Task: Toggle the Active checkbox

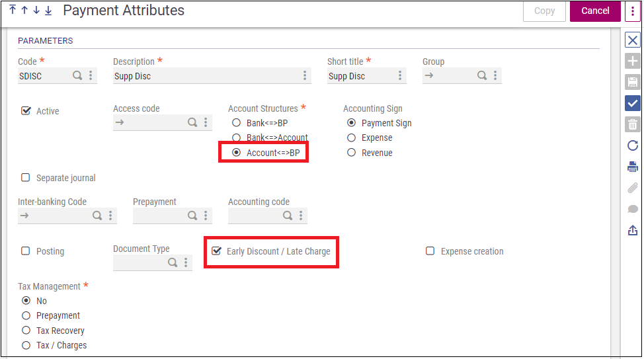Action: [26, 111]
